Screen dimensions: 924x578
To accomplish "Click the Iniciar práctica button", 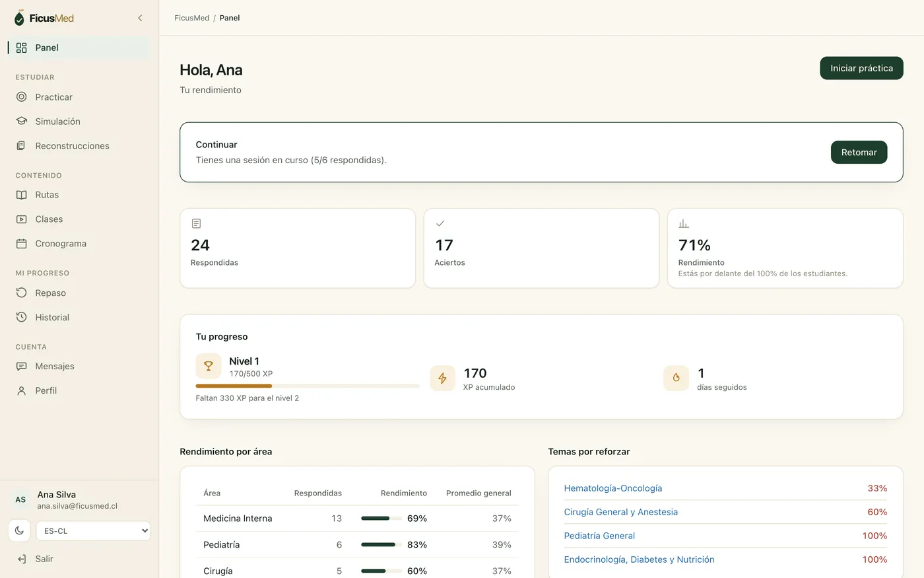I will 861,68.
